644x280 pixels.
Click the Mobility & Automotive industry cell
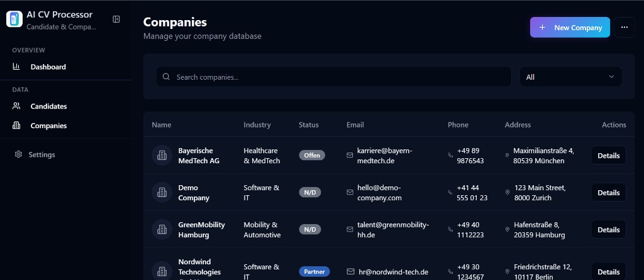(x=262, y=230)
